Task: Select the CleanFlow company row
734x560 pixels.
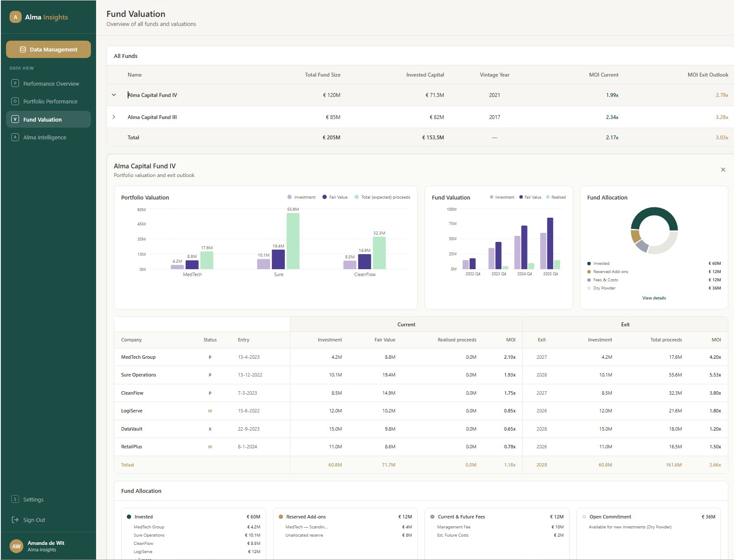Action: tap(421, 393)
